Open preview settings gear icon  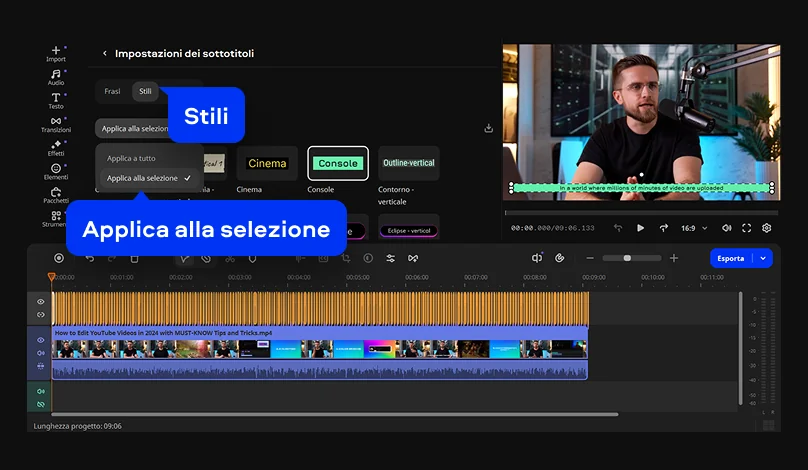(x=767, y=228)
